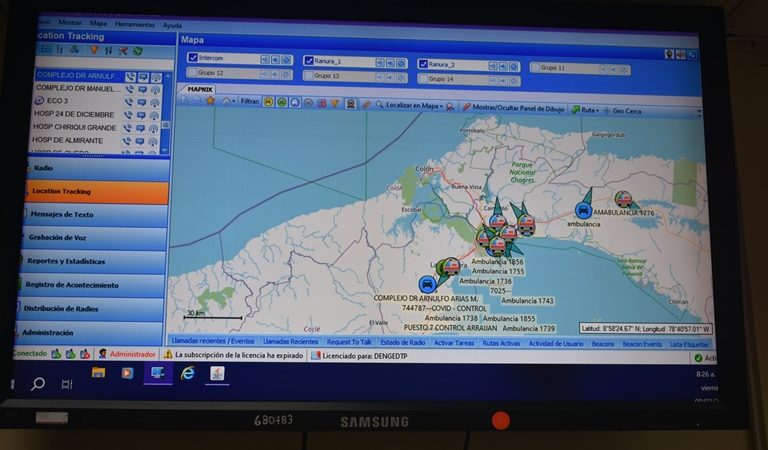
Task: Click the ruler measure tool on the map toolbar
Action: pyautogui.click(x=366, y=104)
